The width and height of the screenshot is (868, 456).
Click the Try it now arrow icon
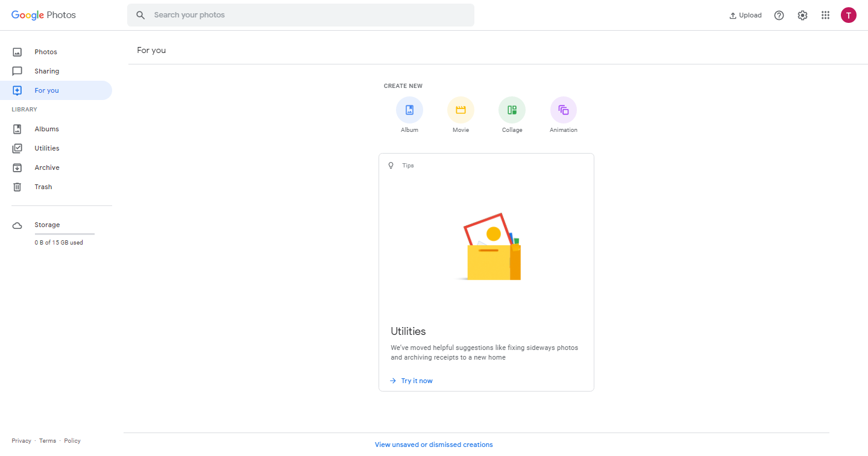point(393,381)
